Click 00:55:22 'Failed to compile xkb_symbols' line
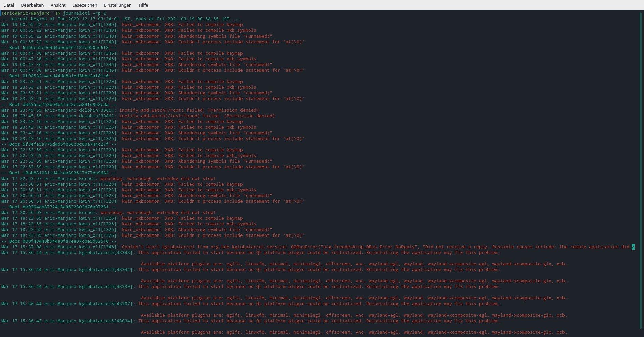Image resolution: width=644 pixels, height=337 pixels. pos(129,30)
